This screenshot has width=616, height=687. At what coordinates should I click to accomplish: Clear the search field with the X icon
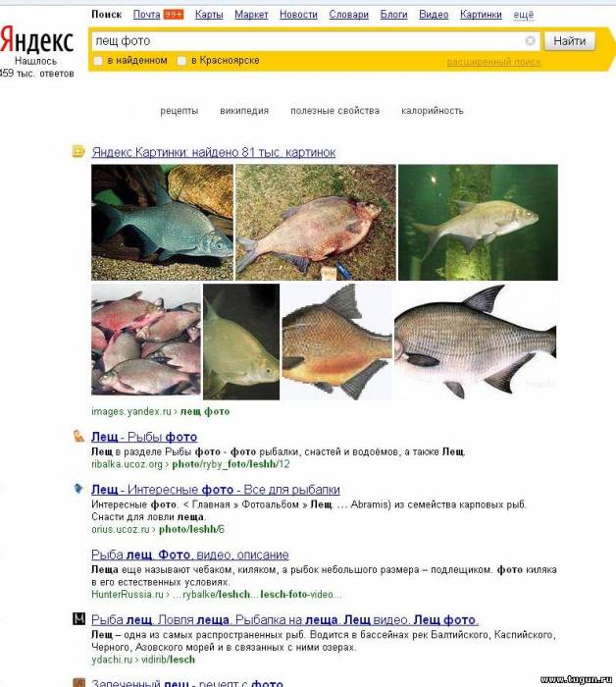[530, 41]
